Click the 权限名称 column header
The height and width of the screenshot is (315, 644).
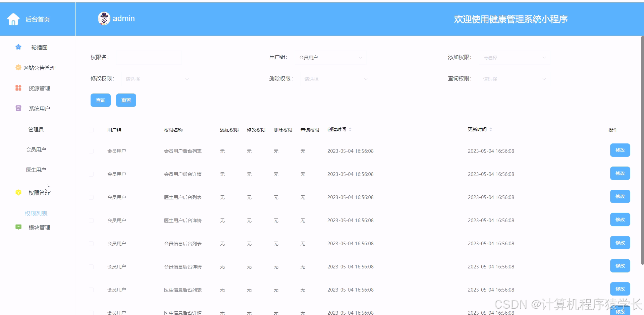(173, 130)
